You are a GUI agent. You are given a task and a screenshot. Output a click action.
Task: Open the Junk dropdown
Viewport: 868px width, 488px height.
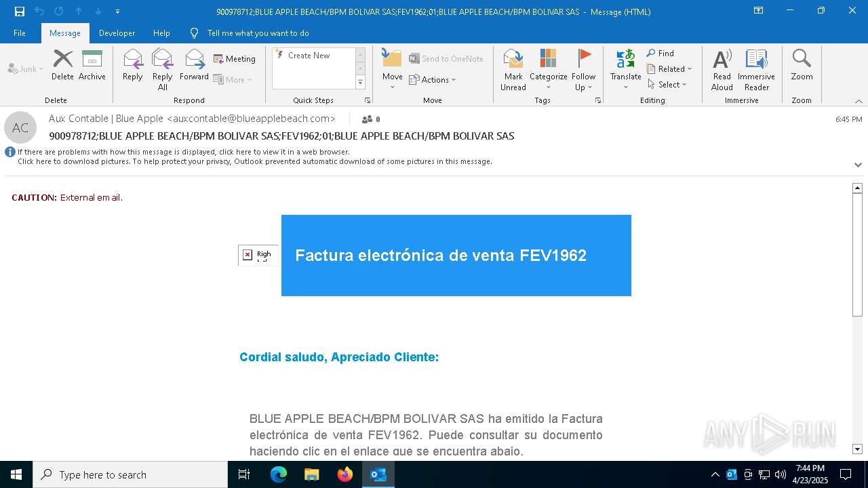(x=26, y=68)
